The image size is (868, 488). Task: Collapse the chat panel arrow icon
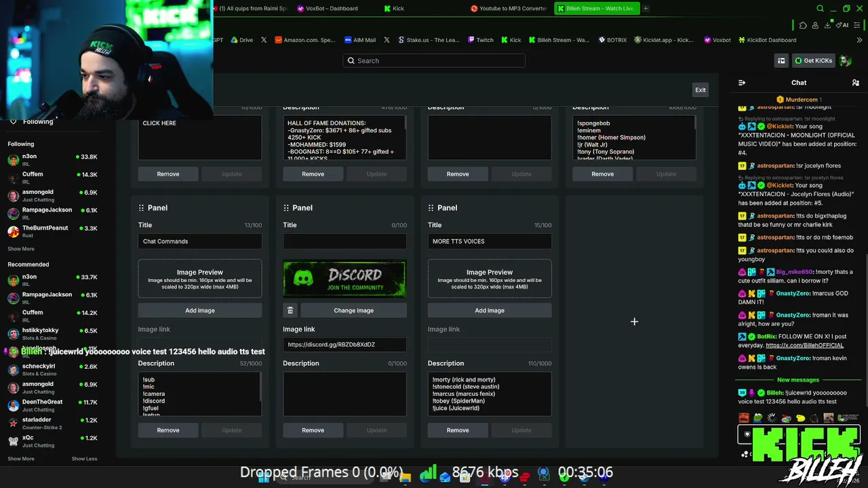742,83
